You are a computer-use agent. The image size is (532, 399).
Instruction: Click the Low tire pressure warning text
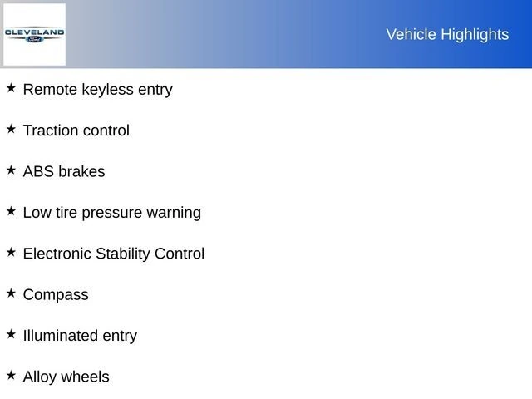(x=111, y=212)
